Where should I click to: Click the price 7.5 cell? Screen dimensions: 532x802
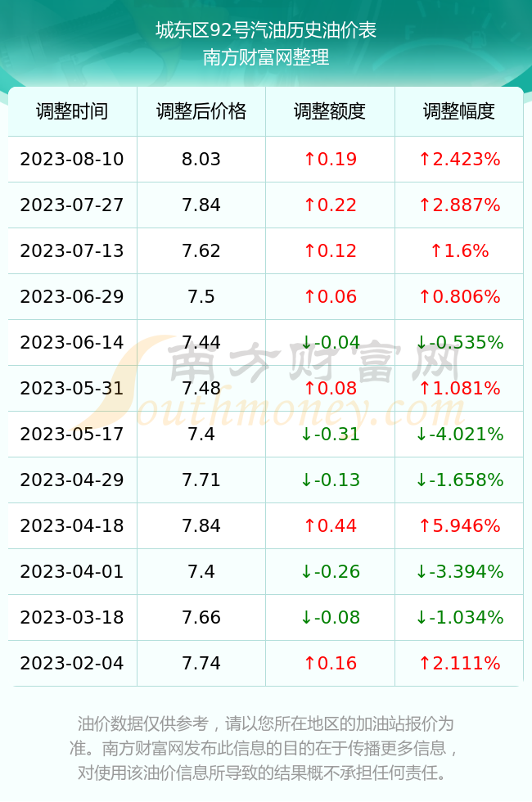point(201,296)
